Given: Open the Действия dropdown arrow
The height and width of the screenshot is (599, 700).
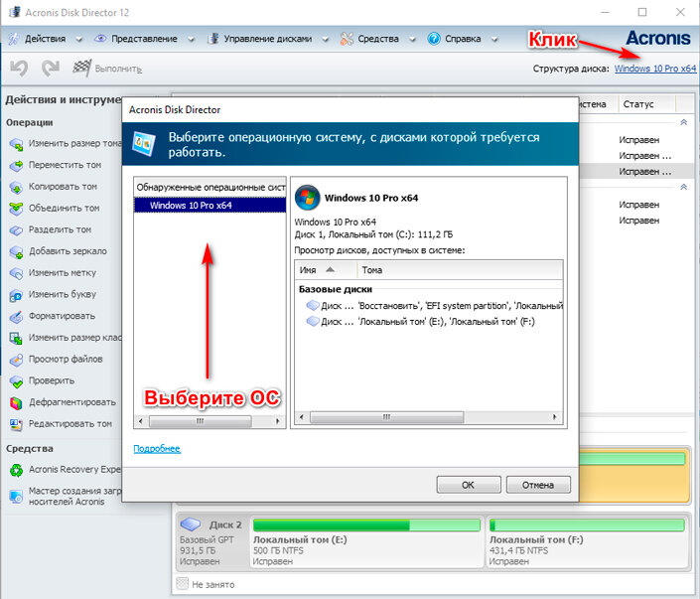Looking at the screenshot, I should point(79,40).
